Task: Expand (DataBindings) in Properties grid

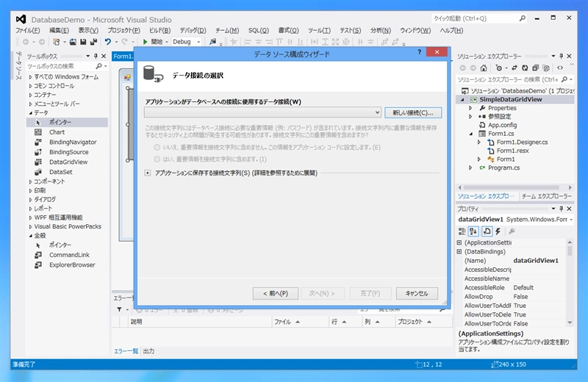Action: (x=459, y=251)
